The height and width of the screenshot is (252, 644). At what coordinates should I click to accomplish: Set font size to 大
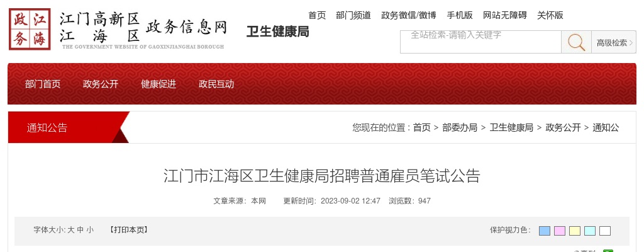click(x=70, y=230)
